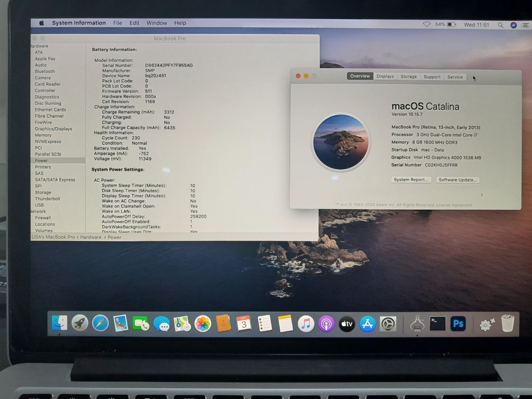Open Notes app in the Dock

pos(285,323)
